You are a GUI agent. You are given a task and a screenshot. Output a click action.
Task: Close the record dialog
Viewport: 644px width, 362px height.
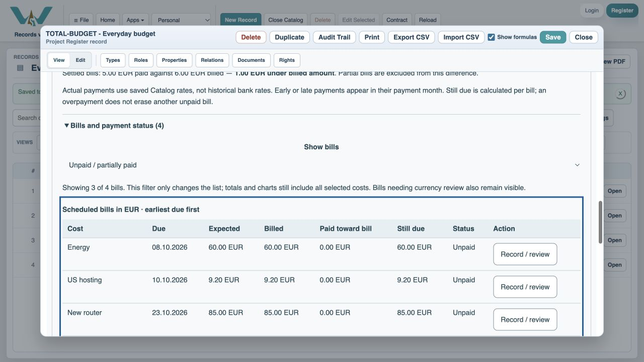(584, 37)
